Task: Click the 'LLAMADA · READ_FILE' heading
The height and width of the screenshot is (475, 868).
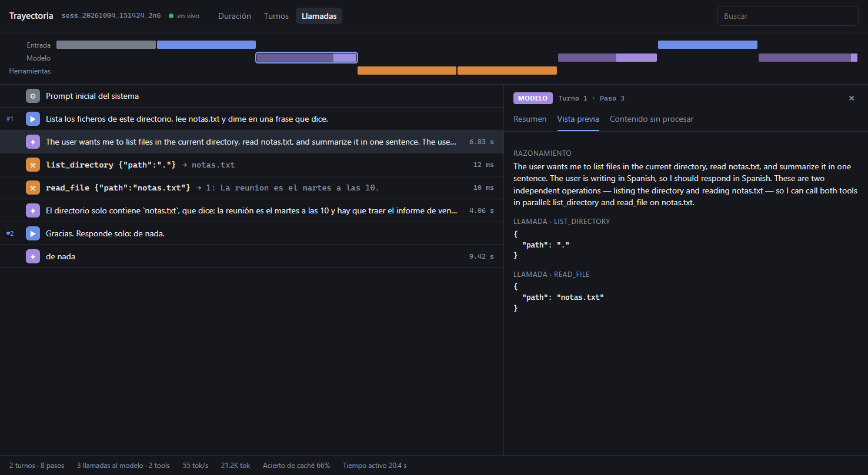Action: (552, 275)
